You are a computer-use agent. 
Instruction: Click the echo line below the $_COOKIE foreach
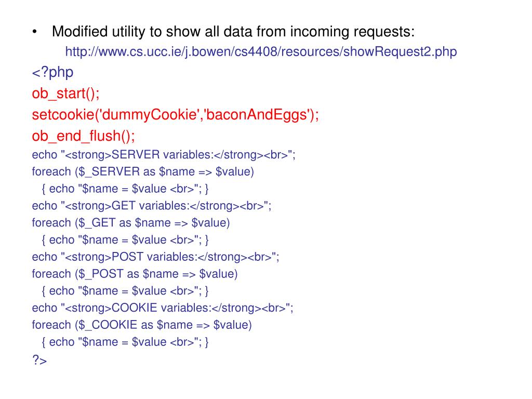(125, 342)
